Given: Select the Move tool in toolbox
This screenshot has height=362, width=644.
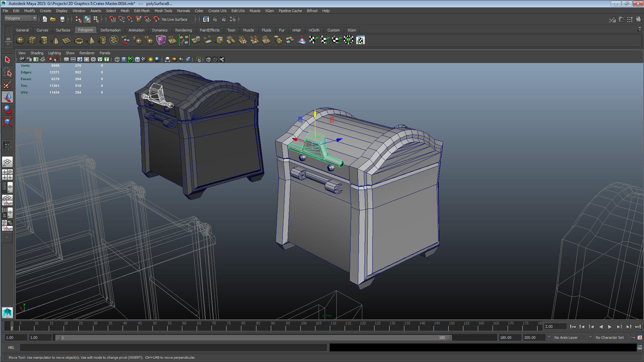Looking at the screenshot, I should [7, 97].
